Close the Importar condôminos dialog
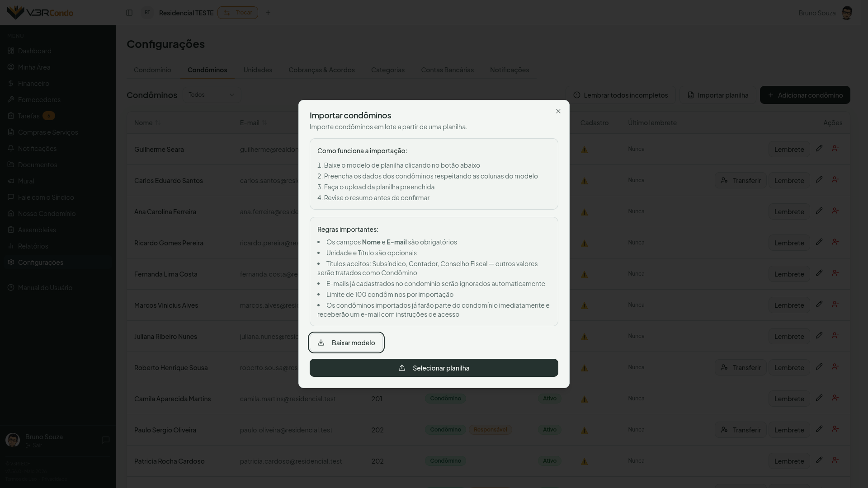This screenshot has width=868, height=488. click(558, 111)
